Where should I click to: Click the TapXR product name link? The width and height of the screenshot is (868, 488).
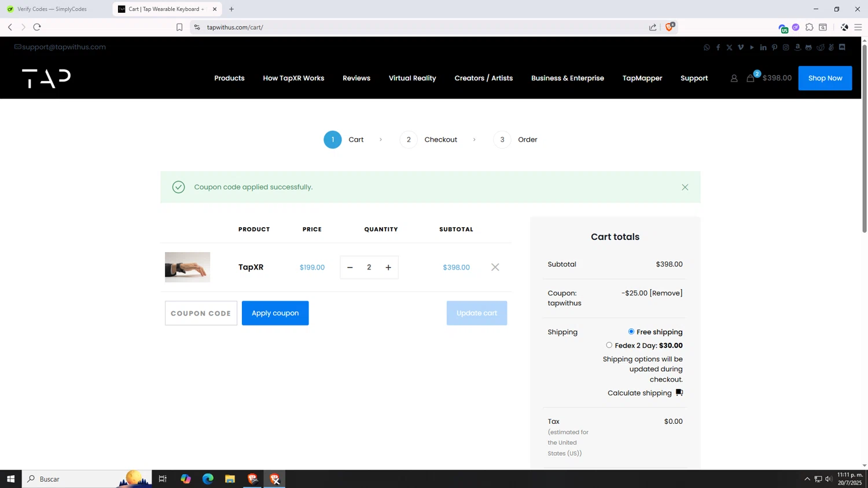pos(251,267)
